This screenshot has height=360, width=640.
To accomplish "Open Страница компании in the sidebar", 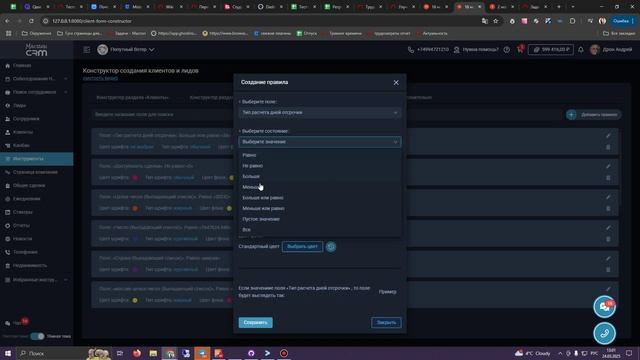I will click(35, 172).
